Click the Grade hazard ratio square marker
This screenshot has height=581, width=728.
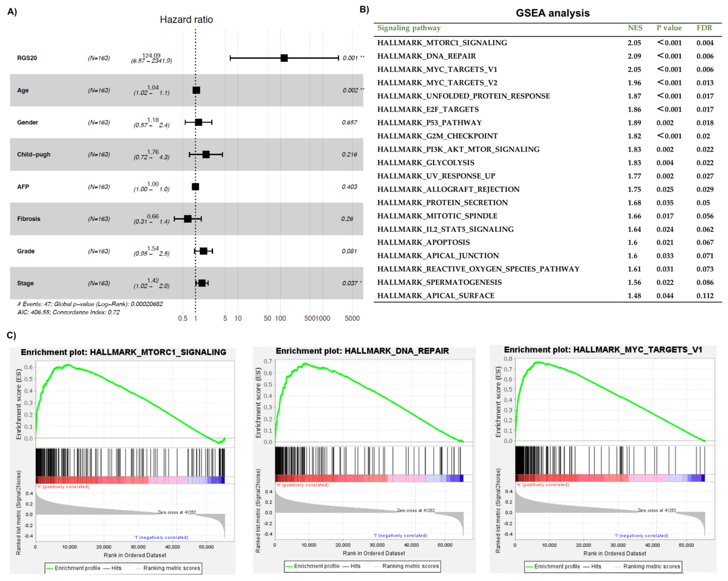(203, 251)
